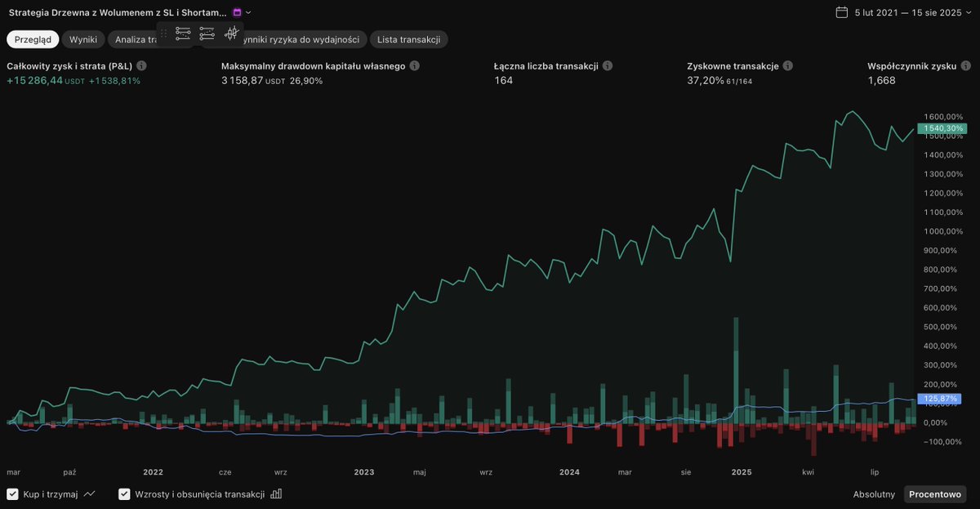Click the profit percentage +1 538,81%
Image resolution: width=980 pixels, height=509 pixels.
[114, 81]
